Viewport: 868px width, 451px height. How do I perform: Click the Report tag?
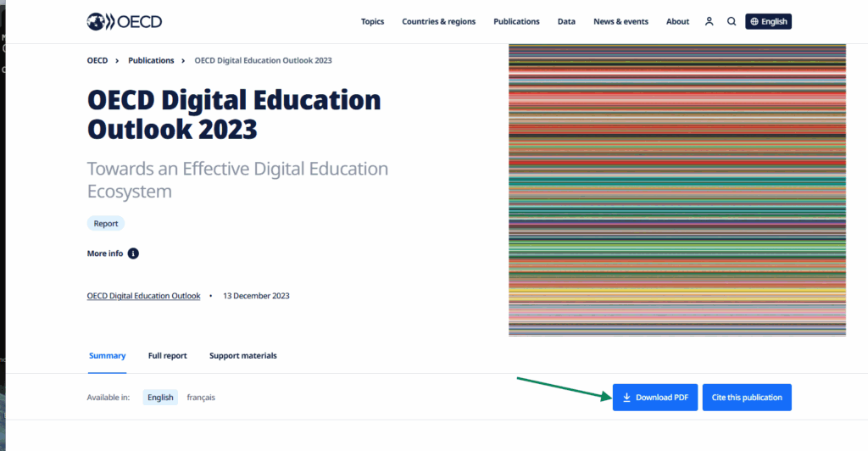click(x=106, y=224)
